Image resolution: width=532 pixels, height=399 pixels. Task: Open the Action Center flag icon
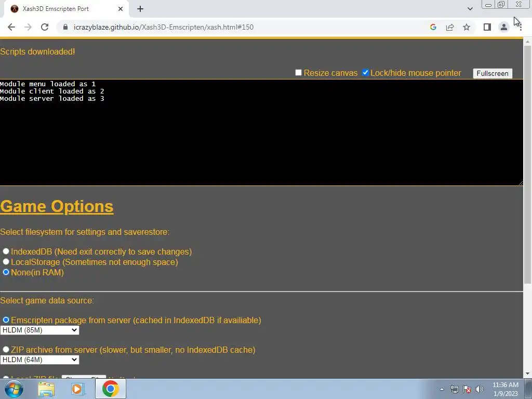(x=467, y=389)
